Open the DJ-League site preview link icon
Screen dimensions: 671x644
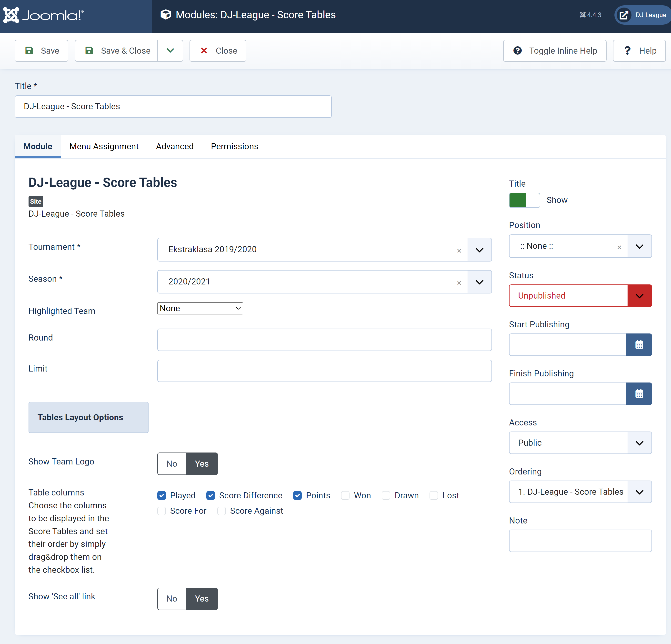pyautogui.click(x=624, y=15)
